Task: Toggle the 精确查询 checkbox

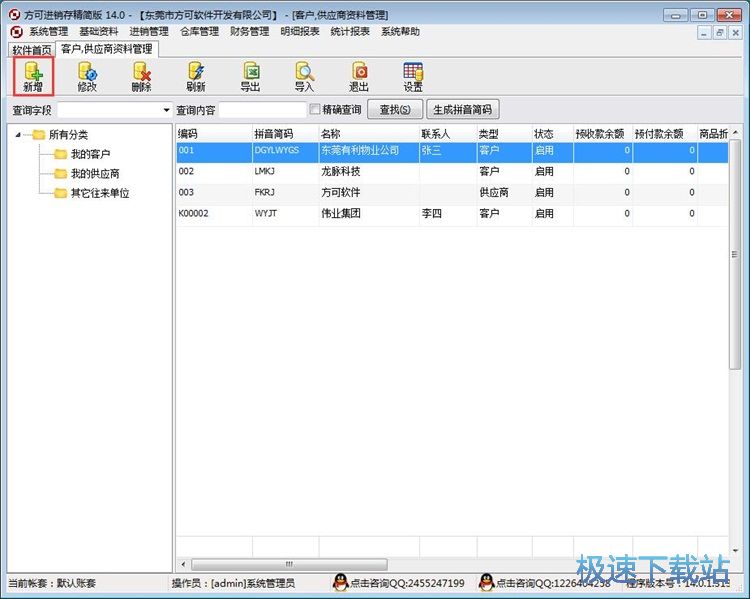Action: tap(315, 110)
